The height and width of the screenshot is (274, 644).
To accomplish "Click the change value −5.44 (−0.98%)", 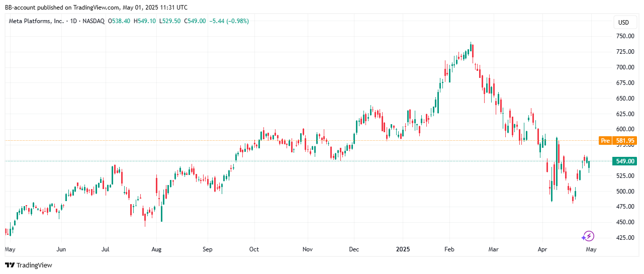I will 228,21.
